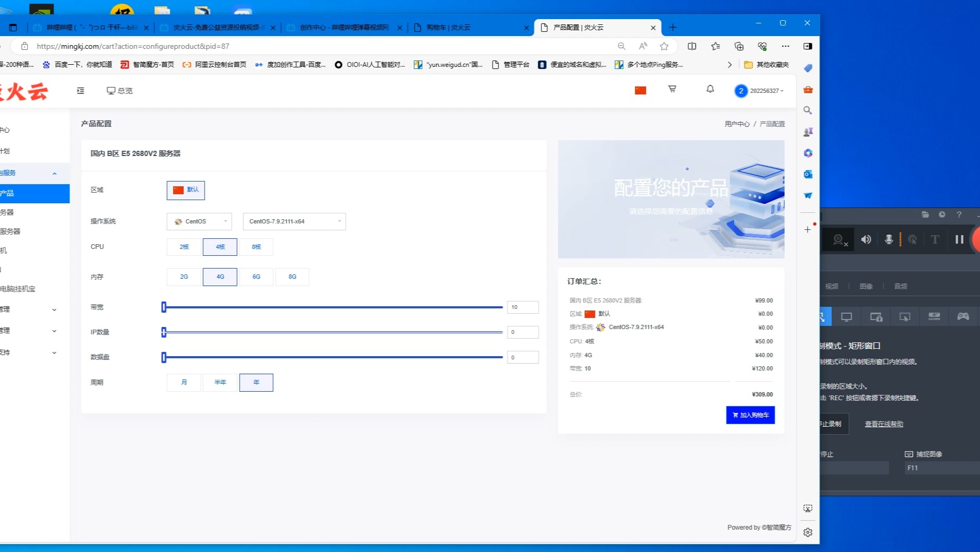Open the notification bell
Screen dimensions: 980x552
[x=710, y=89]
